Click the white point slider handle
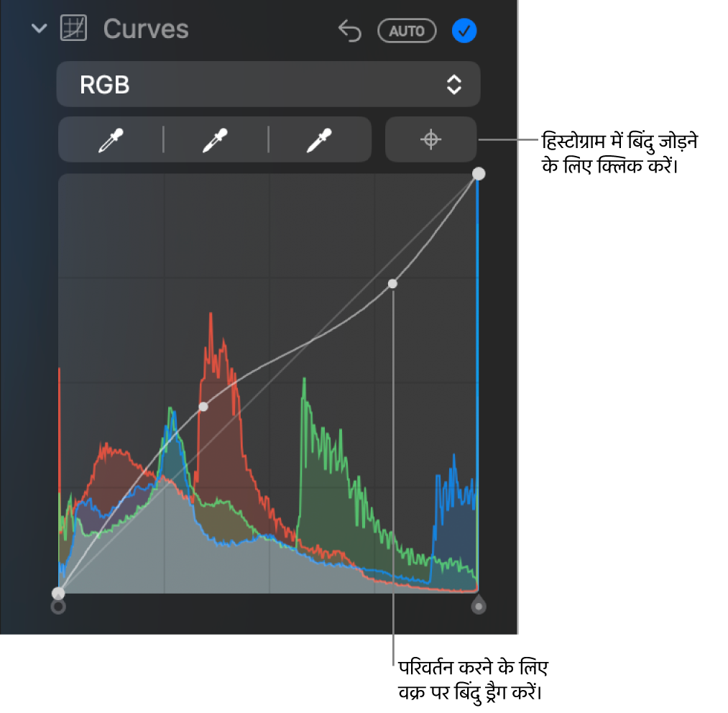 click(479, 604)
